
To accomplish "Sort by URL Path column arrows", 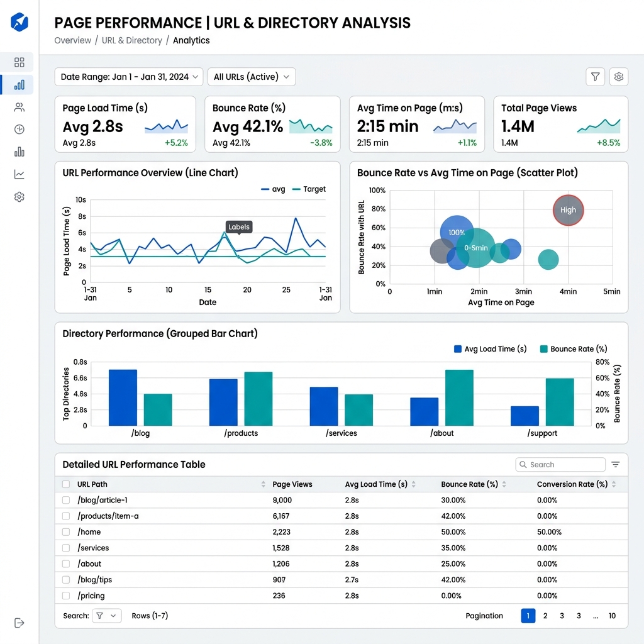I will click(x=264, y=484).
